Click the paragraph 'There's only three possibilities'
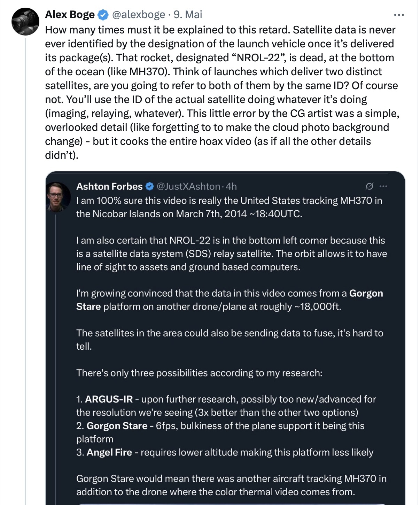This screenshot has width=420, height=505. 199,373
